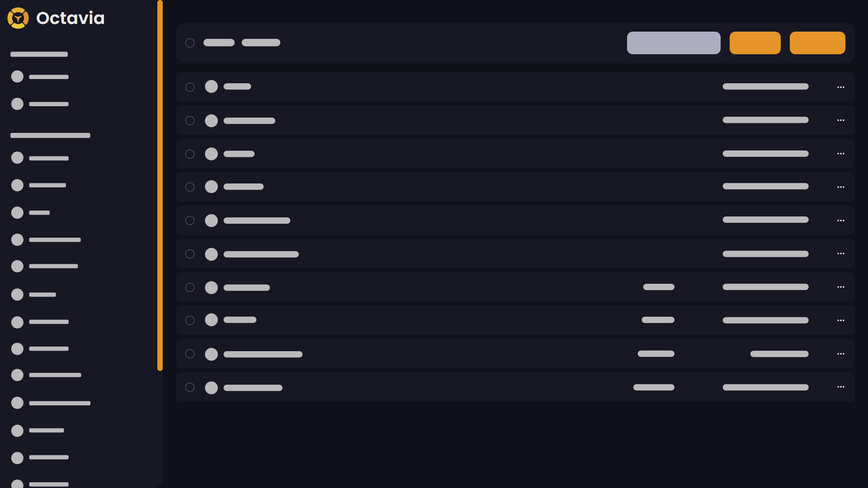Select the radio button in the header row
The width and height of the screenshot is (868, 488).
click(190, 42)
